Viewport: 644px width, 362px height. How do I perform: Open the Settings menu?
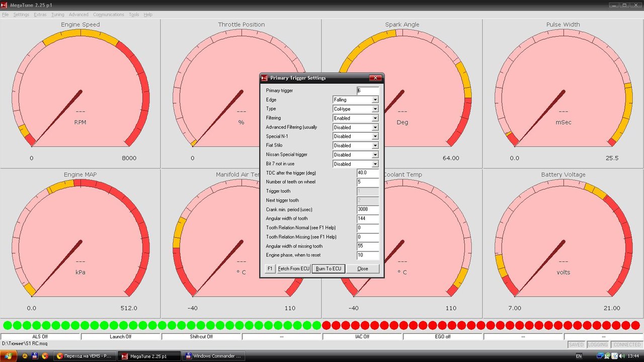(x=21, y=15)
